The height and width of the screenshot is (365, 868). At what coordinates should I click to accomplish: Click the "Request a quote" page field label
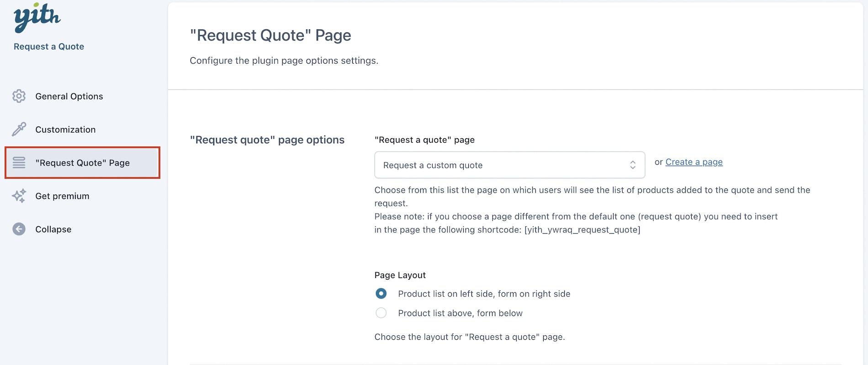click(x=424, y=140)
